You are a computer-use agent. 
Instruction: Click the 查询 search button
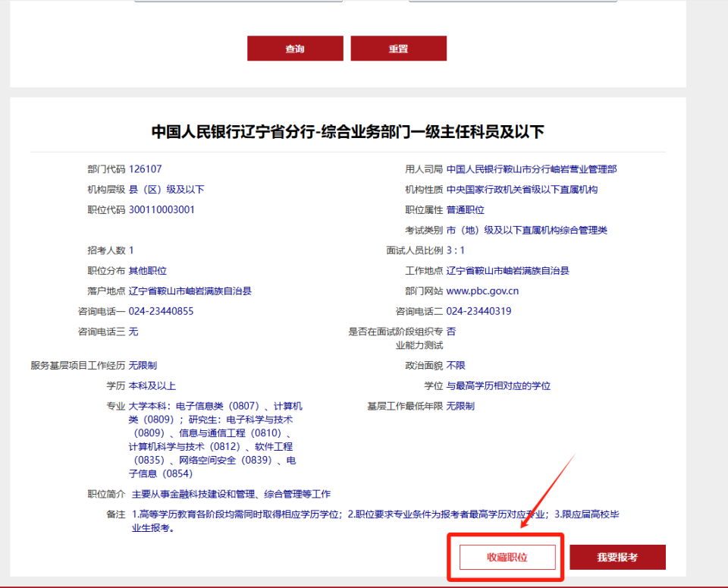294,48
